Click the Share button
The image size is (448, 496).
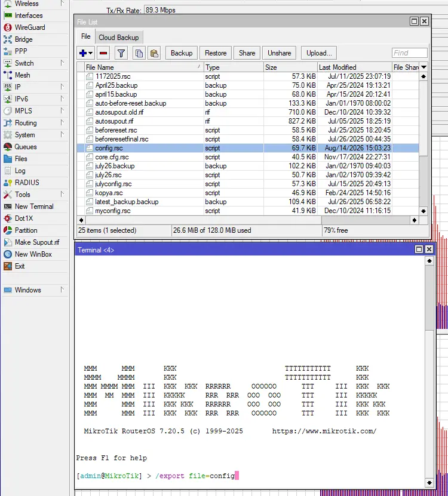coord(247,53)
